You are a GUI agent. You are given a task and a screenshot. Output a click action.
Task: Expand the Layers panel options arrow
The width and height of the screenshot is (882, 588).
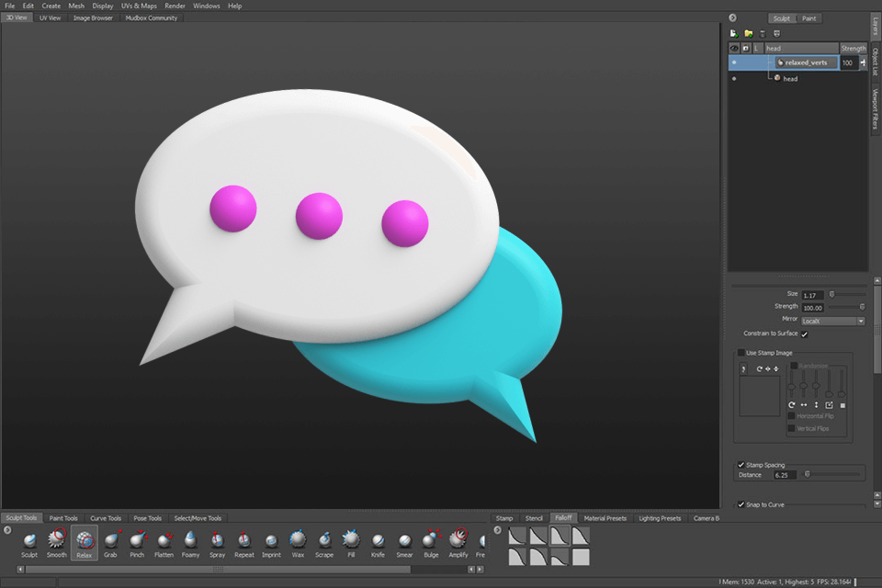point(732,17)
